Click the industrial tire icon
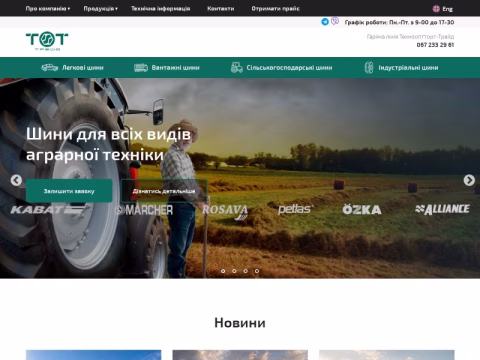The height and width of the screenshot is (360, 480). point(369,67)
